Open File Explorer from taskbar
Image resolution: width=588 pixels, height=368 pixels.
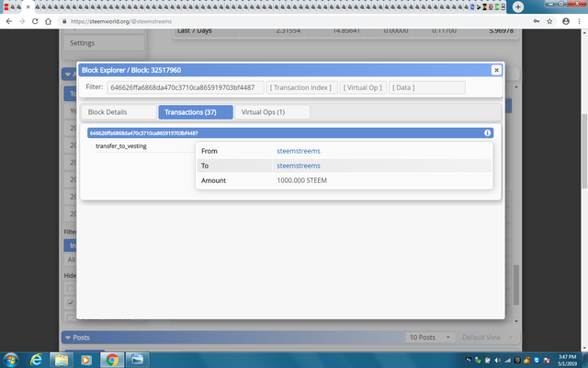(62, 361)
